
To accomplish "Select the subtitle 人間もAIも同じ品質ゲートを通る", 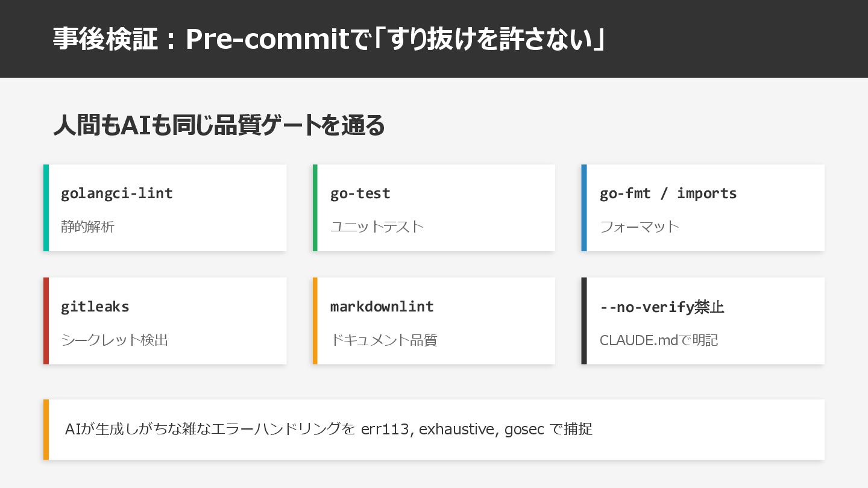I will point(219,126).
